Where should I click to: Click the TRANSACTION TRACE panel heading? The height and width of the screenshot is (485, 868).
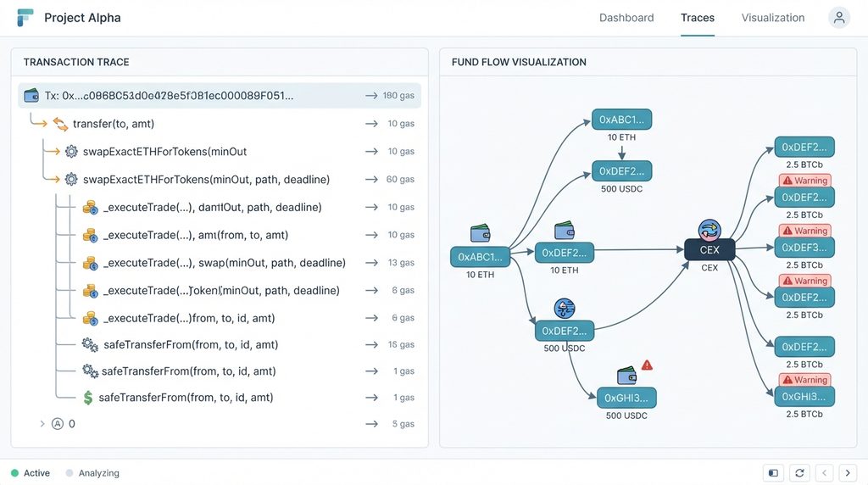point(76,62)
